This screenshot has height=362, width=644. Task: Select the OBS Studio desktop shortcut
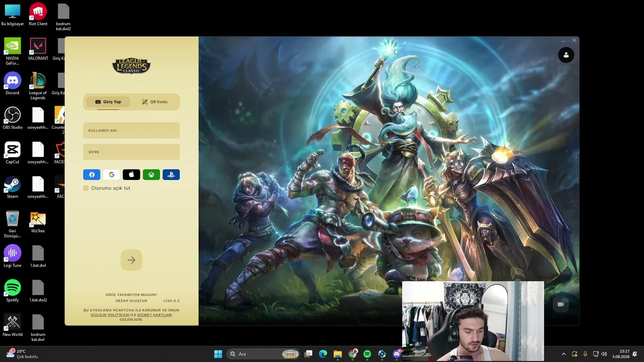click(x=13, y=119)
